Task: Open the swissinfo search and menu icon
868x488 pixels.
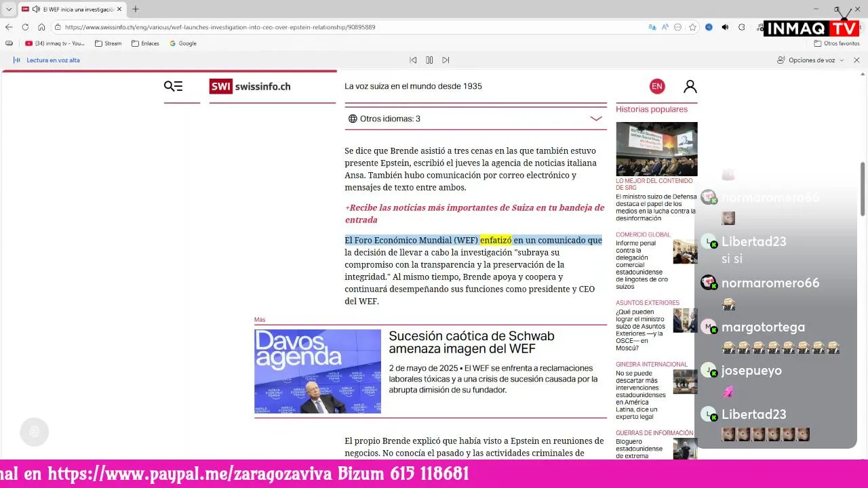Action: (173, 86)
